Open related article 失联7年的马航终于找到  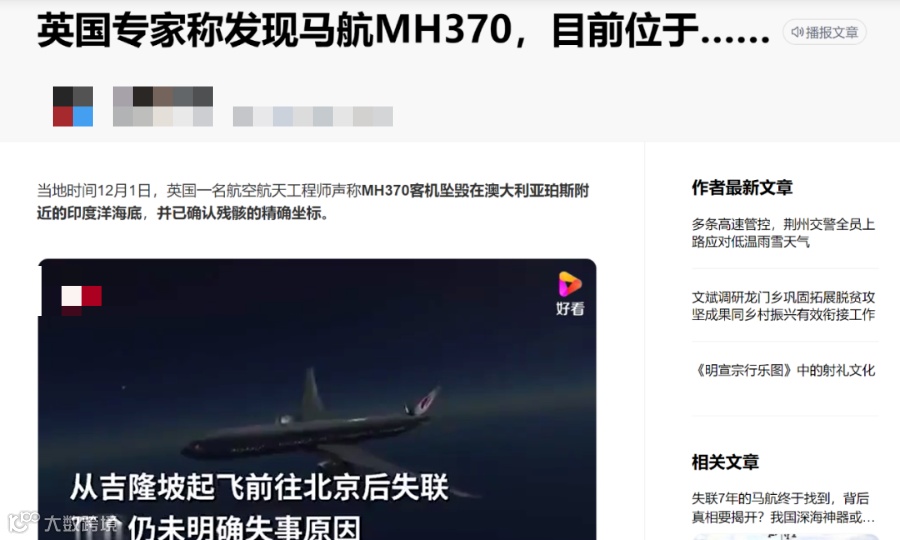[x=783, y=507]
